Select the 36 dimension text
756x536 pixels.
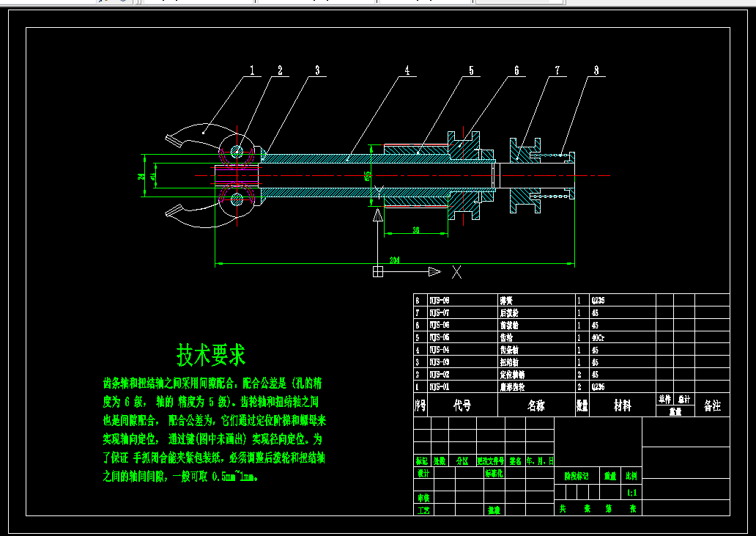click(x=415, y=231)
